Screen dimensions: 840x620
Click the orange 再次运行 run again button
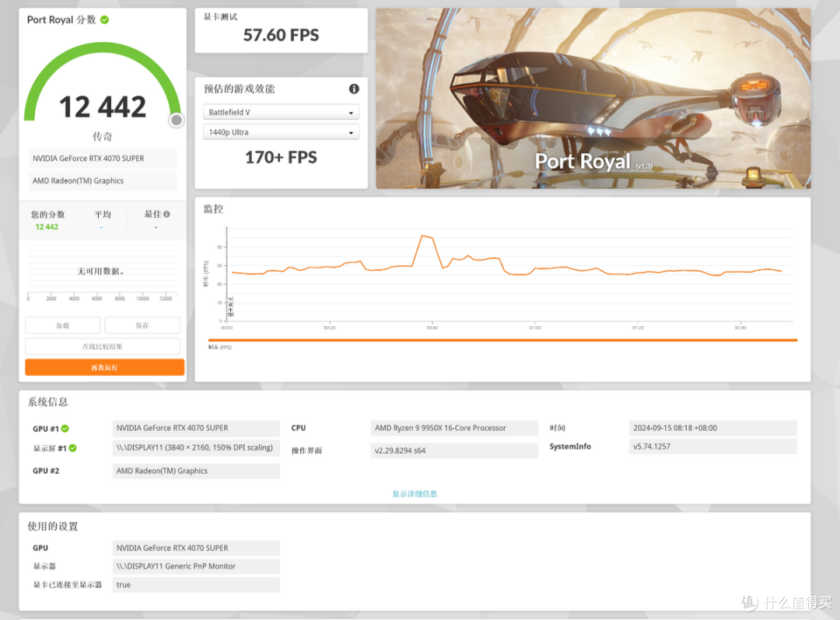104,367
